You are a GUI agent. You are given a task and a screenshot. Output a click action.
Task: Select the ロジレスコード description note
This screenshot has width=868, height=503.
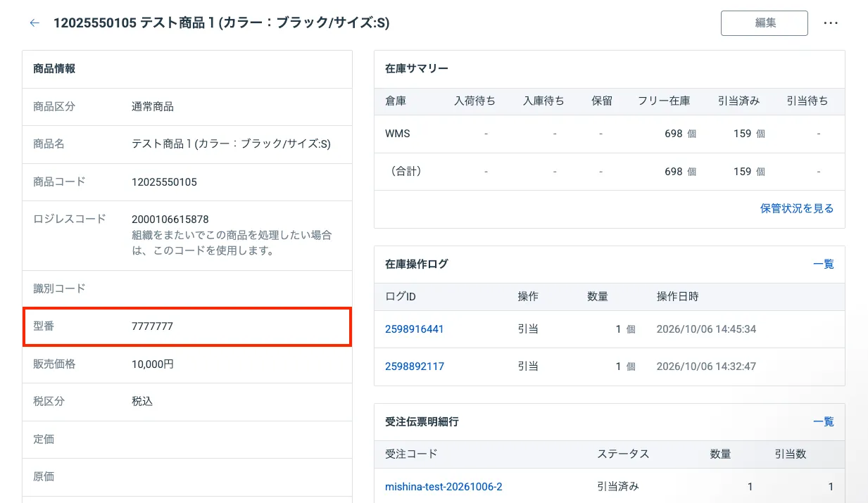click(232, 243)
